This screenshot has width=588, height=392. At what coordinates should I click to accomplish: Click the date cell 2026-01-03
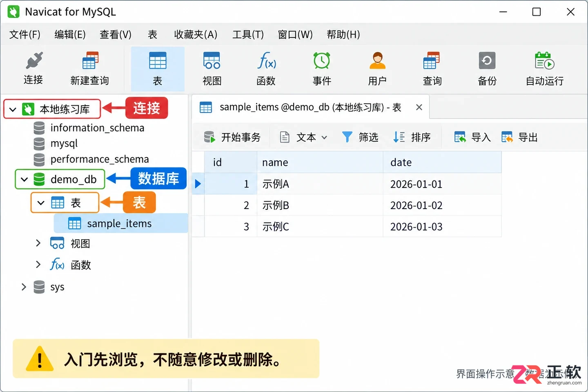point(442,227)
